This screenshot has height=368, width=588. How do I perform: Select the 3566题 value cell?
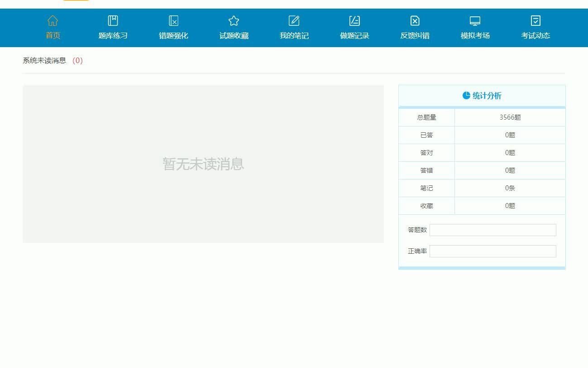tap(510, 117)
